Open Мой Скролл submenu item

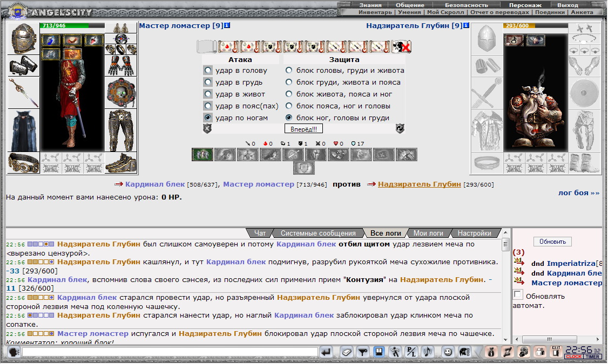445,12
